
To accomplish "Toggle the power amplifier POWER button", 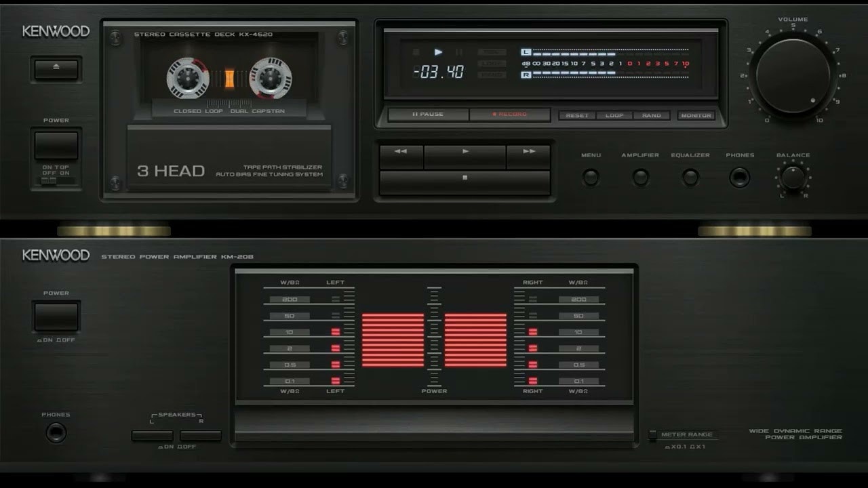I will click(x=56, y=317).
